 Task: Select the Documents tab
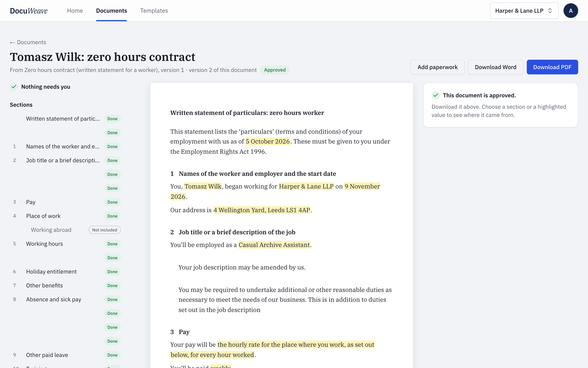[x=111, y=11]
